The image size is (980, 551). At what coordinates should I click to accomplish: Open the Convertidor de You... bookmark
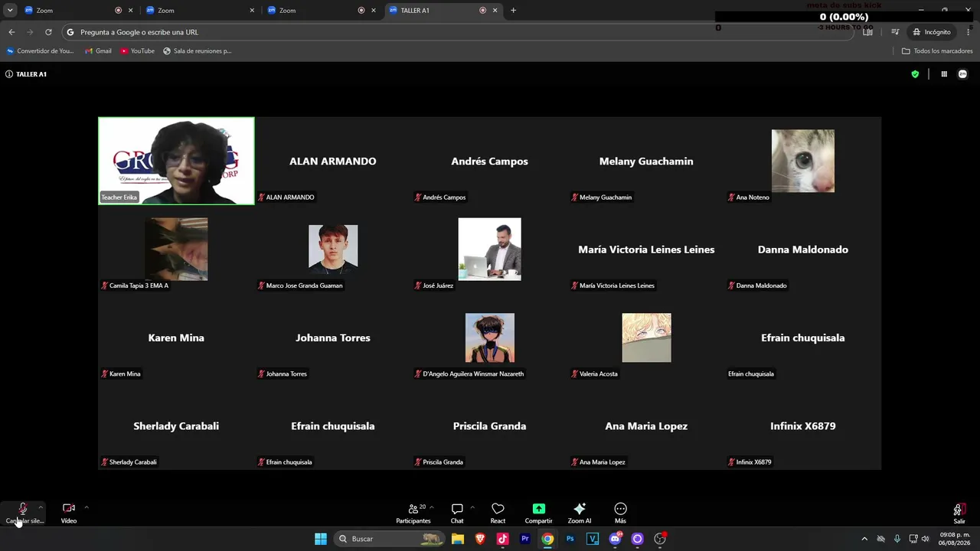(40, 51)
